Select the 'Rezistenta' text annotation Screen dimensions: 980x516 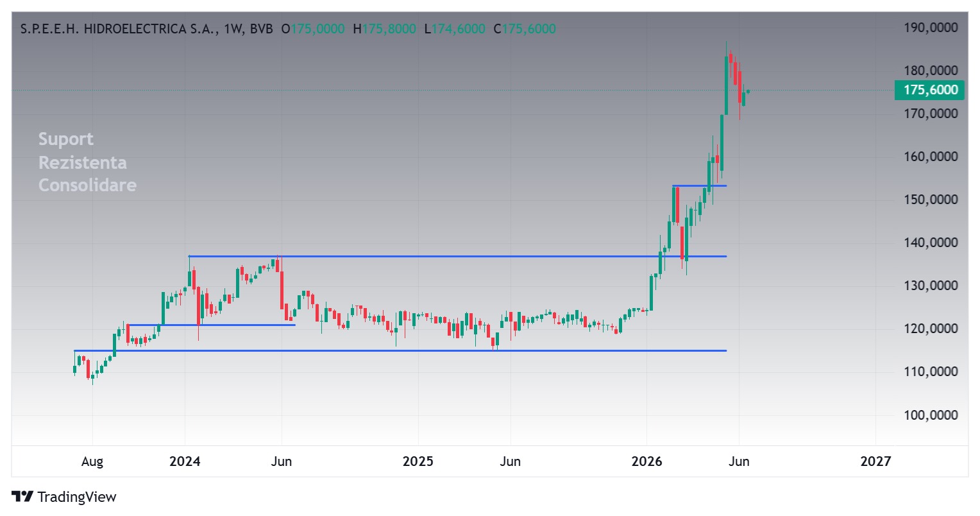82,162
